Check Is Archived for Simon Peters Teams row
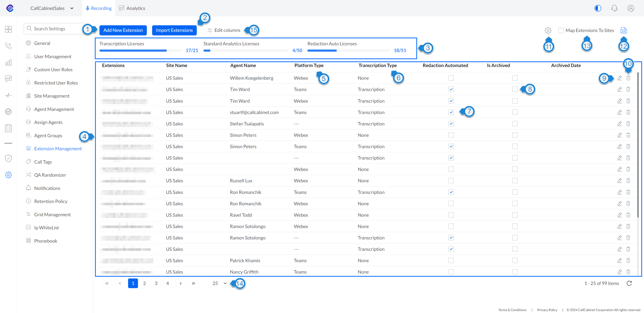 coord(515,146)
